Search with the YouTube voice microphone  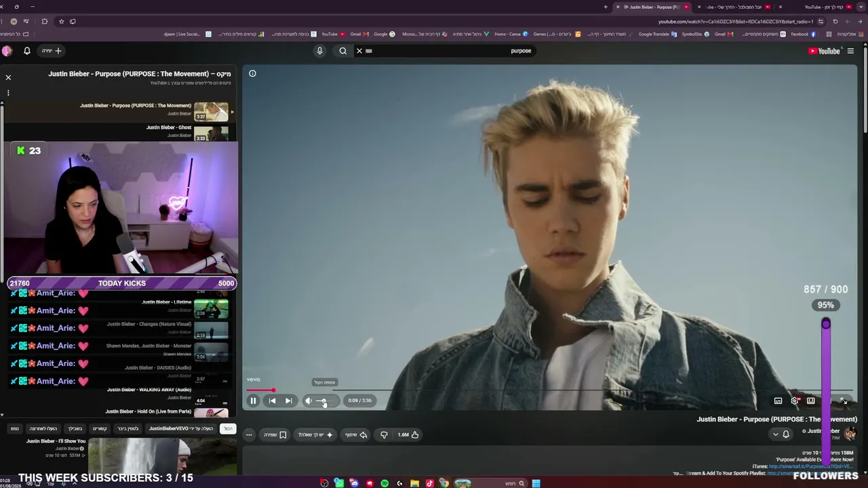click(x=319, y=51)
